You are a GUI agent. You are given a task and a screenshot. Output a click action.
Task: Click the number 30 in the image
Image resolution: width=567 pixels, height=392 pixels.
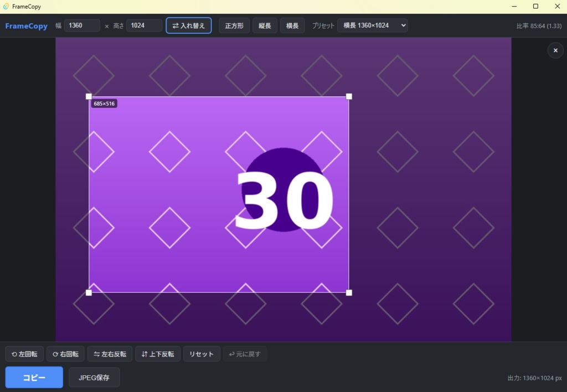pyautogui.click(x=284, y=200)
